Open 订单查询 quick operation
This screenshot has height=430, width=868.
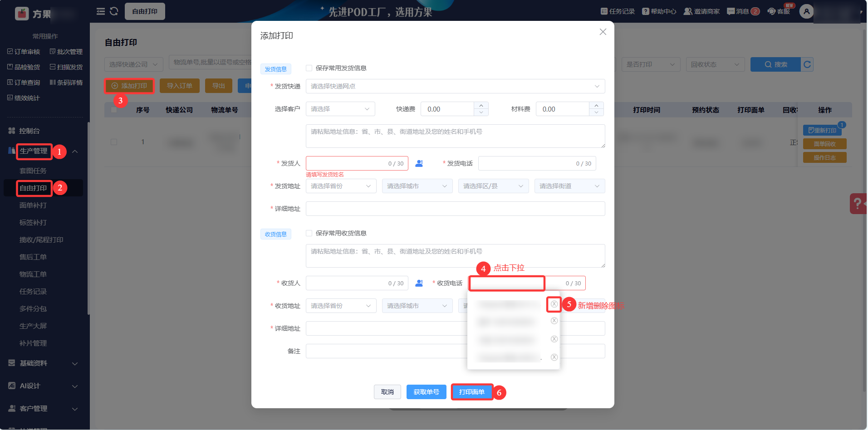24,83
